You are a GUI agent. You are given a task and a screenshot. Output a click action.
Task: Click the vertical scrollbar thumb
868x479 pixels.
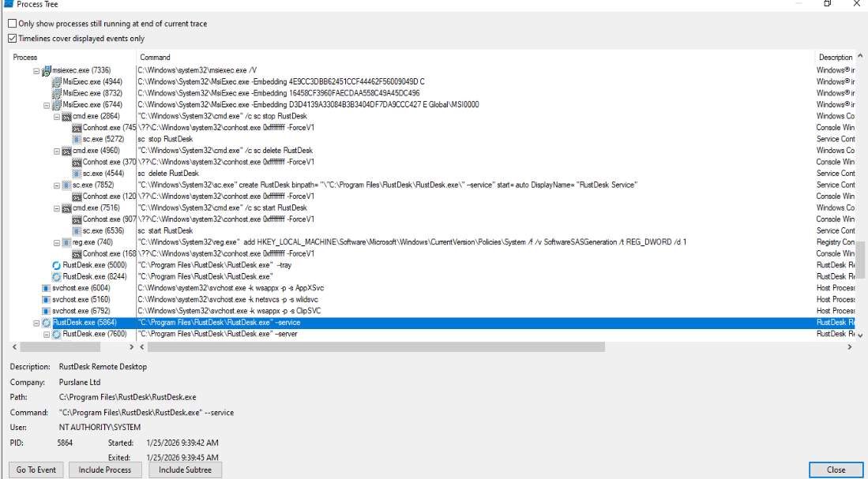point(860,260)
